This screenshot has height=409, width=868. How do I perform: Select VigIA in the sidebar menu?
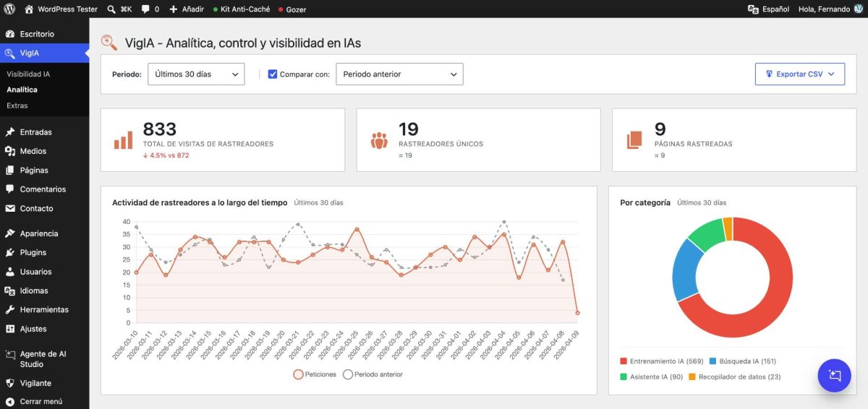[44, 53]
